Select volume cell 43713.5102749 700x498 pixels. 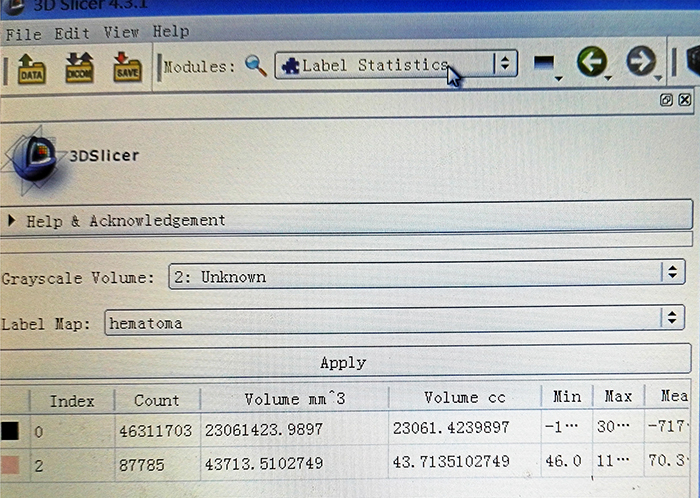click(295, 463)
